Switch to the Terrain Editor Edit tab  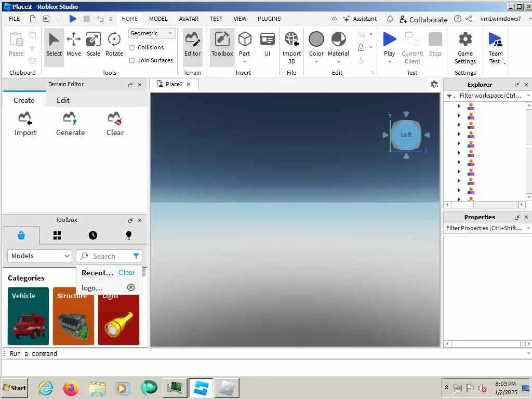[x=63, y=100]
